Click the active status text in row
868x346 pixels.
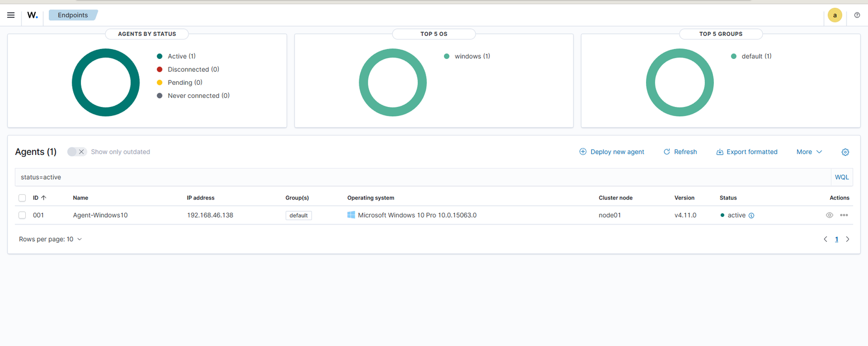[736, 215]
